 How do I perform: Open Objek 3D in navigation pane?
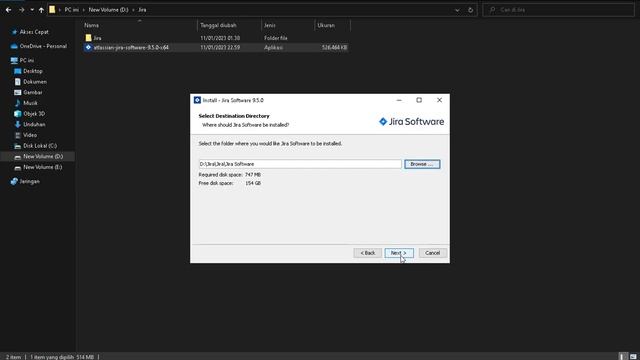tap(34, 113)
